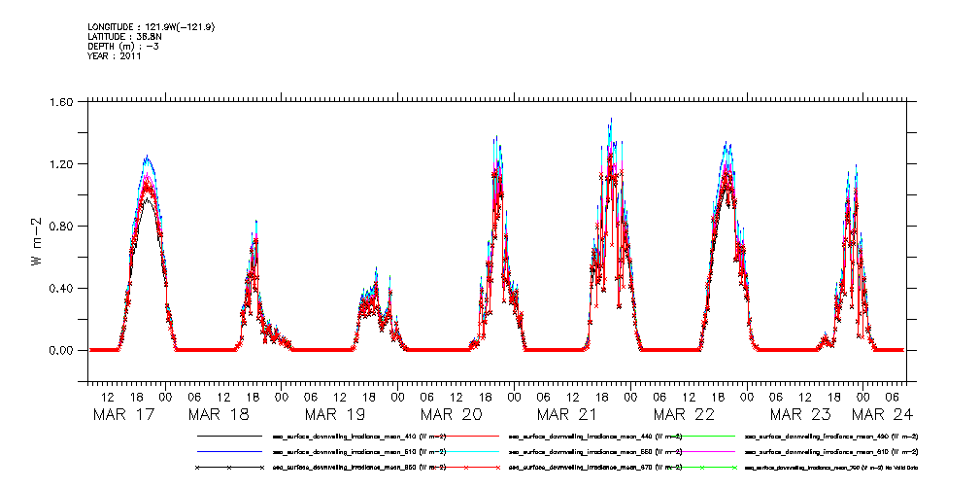Click the irradiance_mean_490 legend label

(x=831, y=436)
